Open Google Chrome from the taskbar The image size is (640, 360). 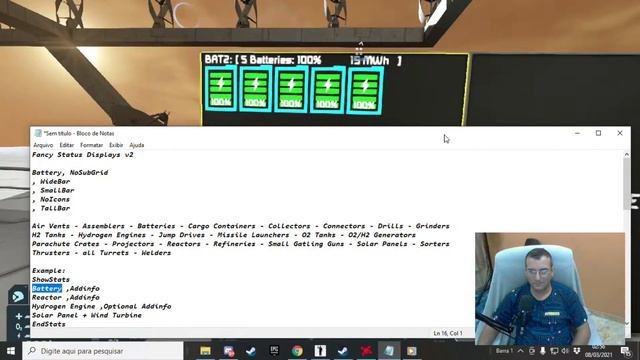point(297,351)
